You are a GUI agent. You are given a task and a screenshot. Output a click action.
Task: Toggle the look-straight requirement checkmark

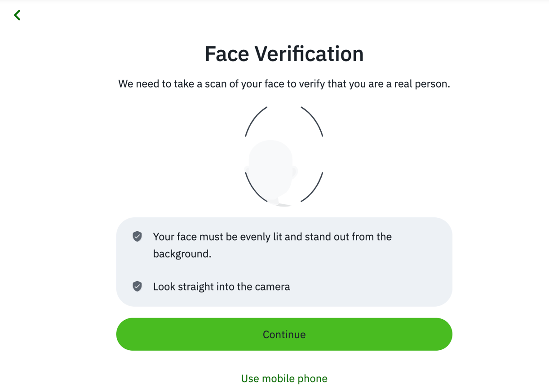click(x=137, y=286)
